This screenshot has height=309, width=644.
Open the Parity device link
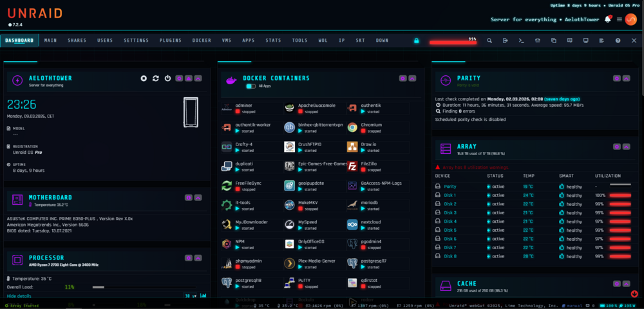pos(450,186)
